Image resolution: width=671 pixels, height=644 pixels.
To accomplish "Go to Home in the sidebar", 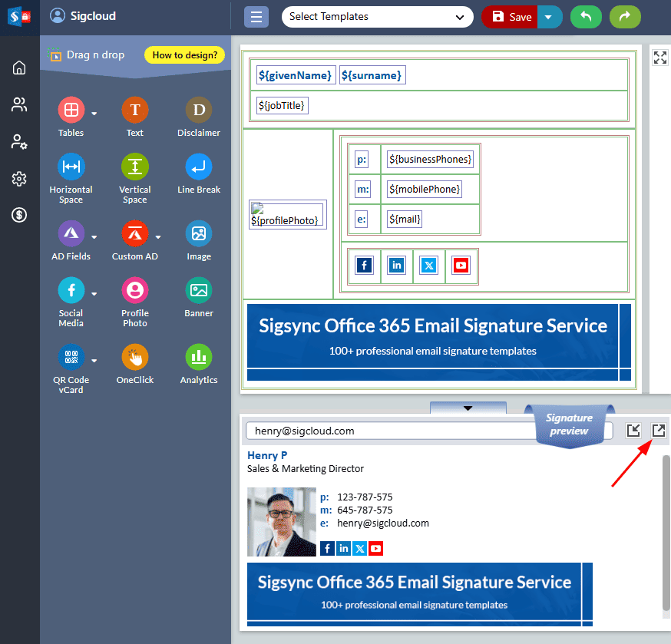I will pyautogui.click(x=19, y=68).
